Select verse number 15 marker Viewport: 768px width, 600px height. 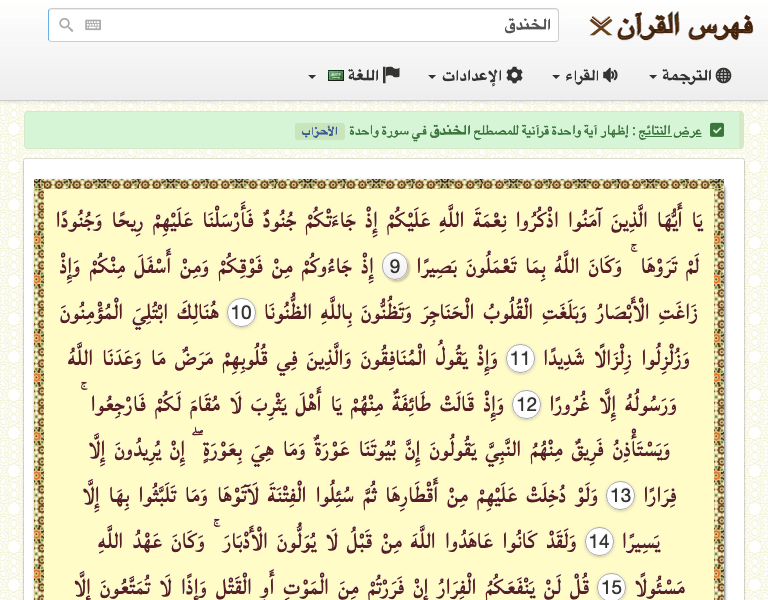tap(611, 587)
